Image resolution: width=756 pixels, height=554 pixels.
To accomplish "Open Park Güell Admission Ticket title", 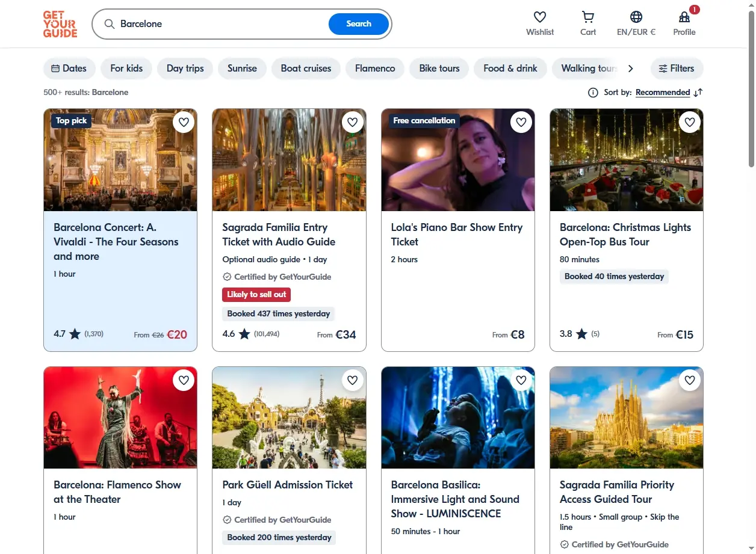I will [x=288, y=485].
